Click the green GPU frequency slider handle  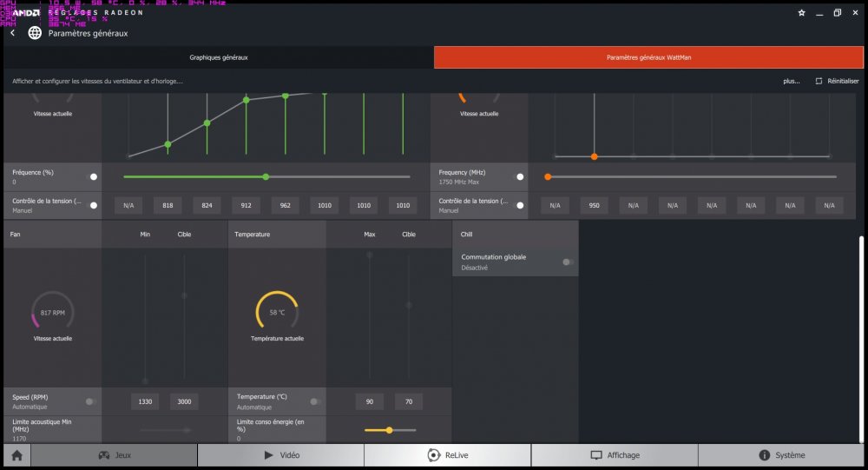[266, 177]
